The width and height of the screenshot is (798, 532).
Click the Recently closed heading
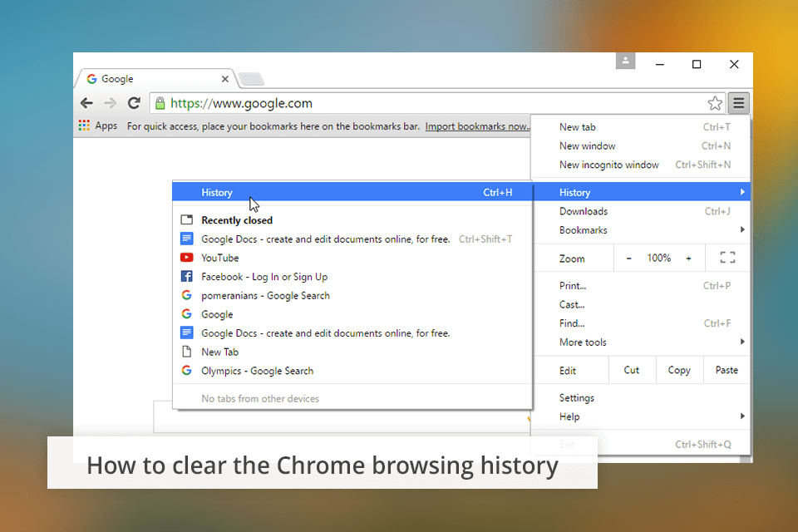[x=237, y=220]
